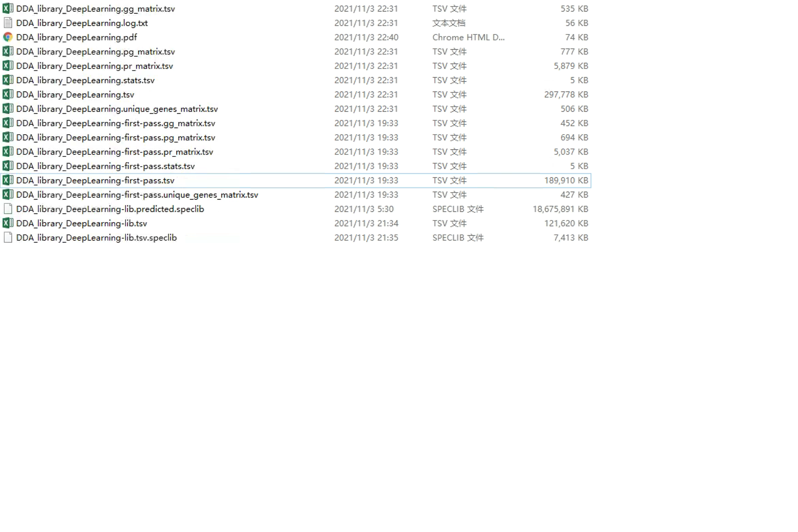Click Excel icon of DDA_library_DeepLearning-first-pass.tsv
This screenshot has height=532, width=798.
[8, 180]
